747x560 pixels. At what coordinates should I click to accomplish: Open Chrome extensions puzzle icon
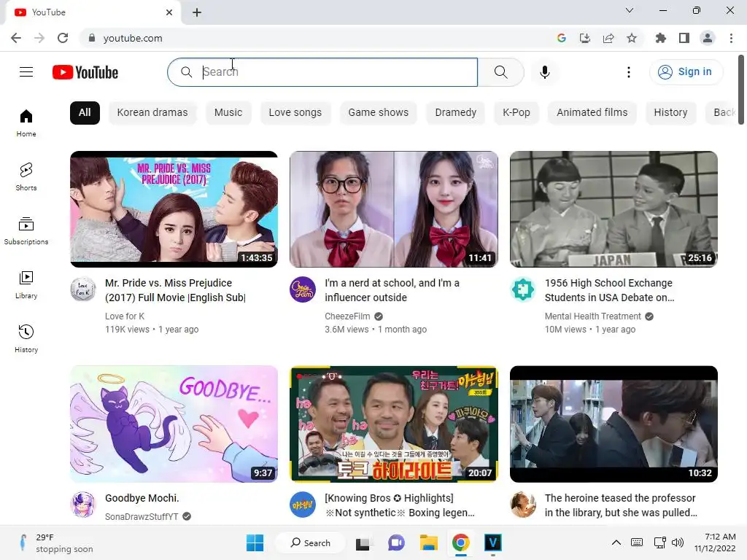coord(660,38)
